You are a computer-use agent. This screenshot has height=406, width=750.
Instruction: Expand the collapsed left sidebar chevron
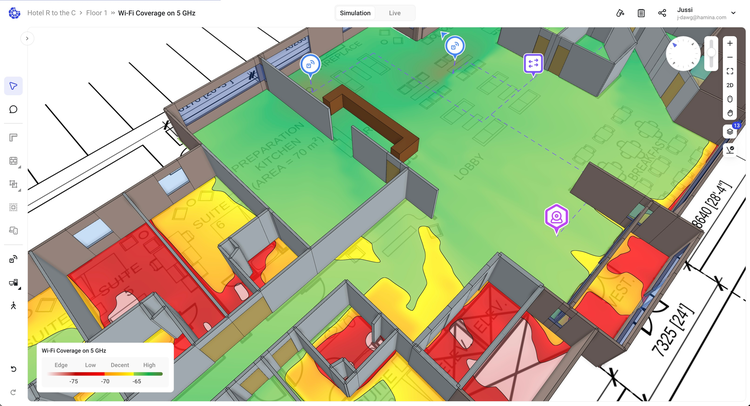click(x=27, y=38)
